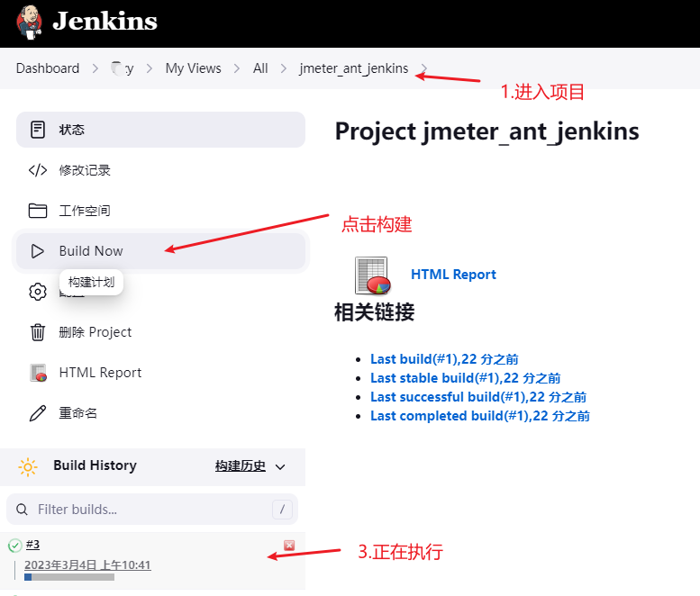This screenshot has width=700, height=596.
Task: Open the blue HTML Report link
Action: pyautogui.click(x=453, y=275)
